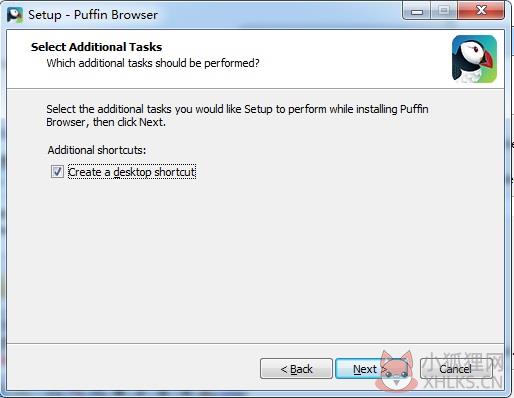Click the Puffin icon in the title bar
Image resolution: width=514 pixels, height=398 pixels.
(x=15, y=15)
